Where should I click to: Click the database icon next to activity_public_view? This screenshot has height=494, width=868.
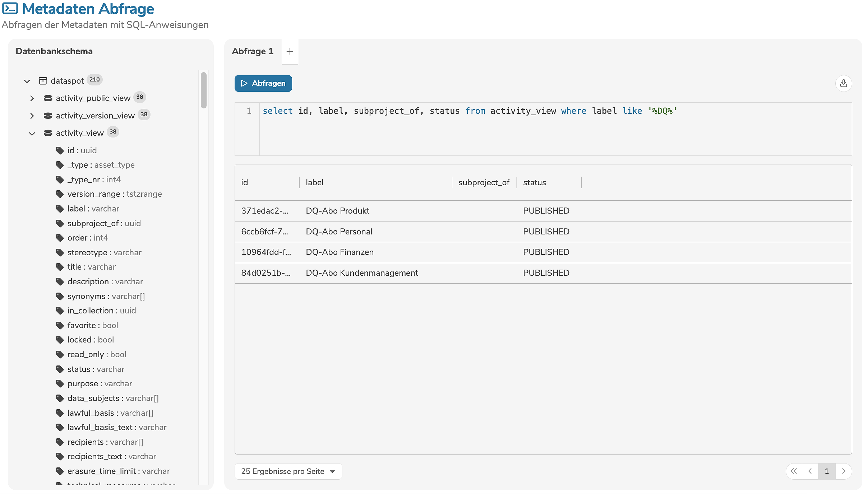(48, 98)
